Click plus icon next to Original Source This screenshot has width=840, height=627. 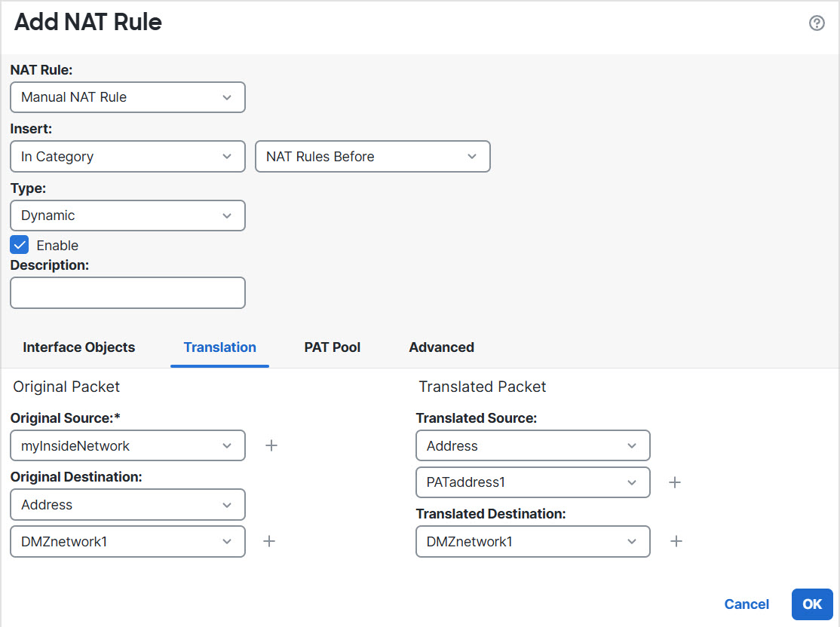[271, 445]
